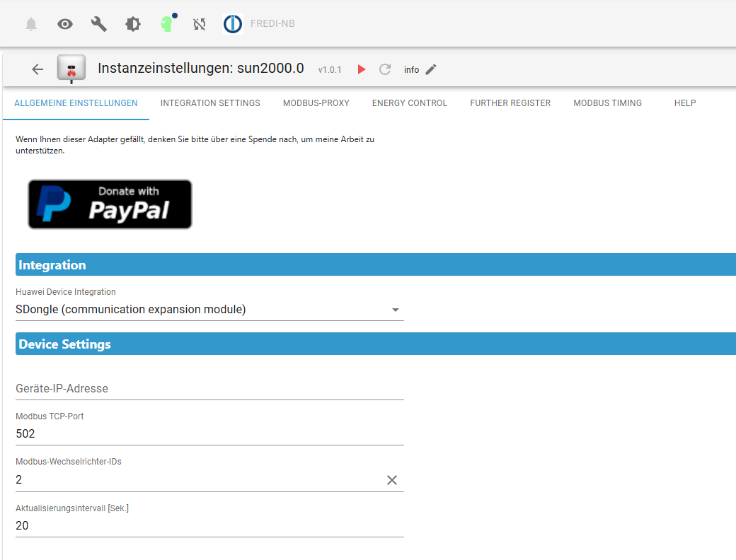Click the sun2000 adapter icon
The image size is (736, 560).
pyautogui.click(x=71, y=69)
